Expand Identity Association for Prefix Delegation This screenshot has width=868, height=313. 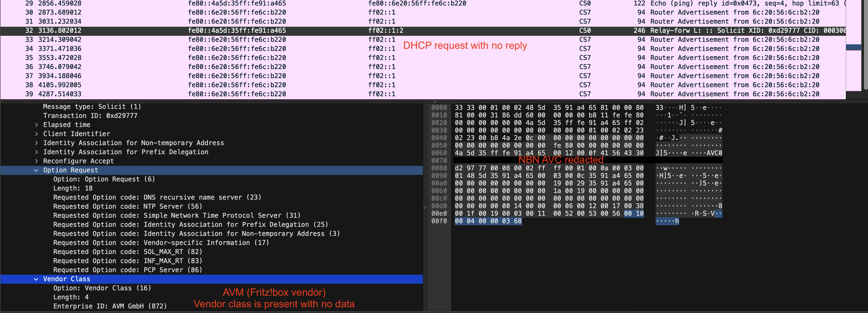[x=37, y=152]
